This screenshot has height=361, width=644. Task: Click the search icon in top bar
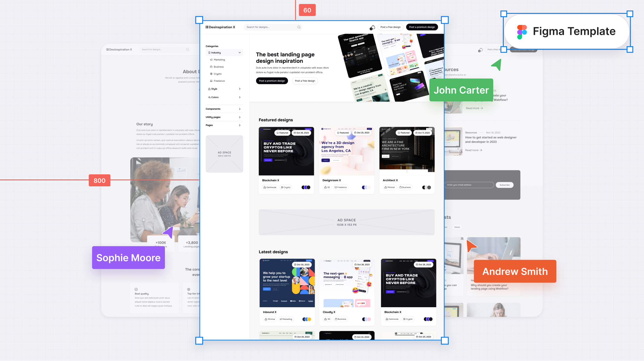click(x=299, y=27)
